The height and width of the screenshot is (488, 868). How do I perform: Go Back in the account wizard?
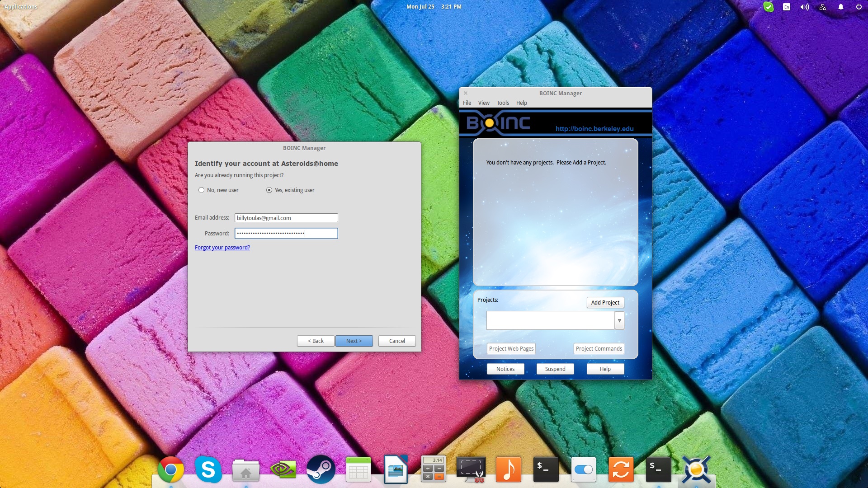point(316,341)
